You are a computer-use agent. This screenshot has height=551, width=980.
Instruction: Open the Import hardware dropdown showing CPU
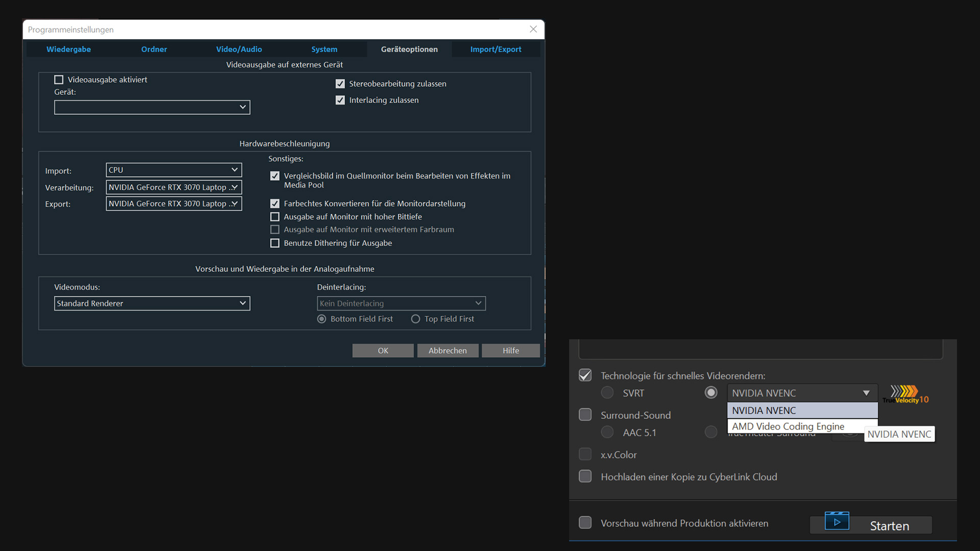click(234, 170)
